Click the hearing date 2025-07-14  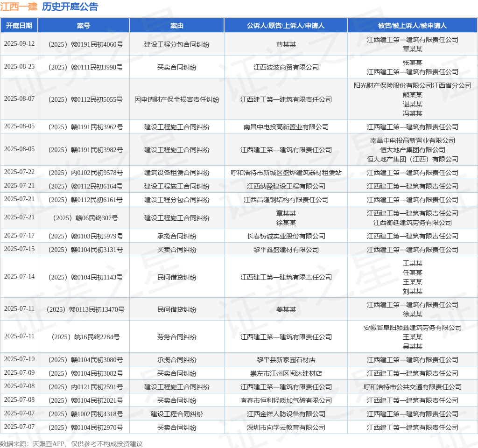tap(19, 276)
